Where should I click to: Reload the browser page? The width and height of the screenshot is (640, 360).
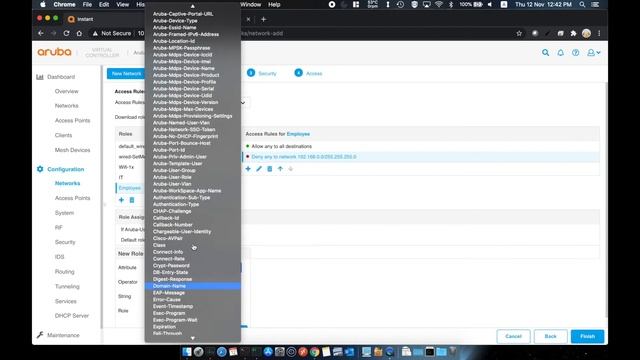point(66,33)
